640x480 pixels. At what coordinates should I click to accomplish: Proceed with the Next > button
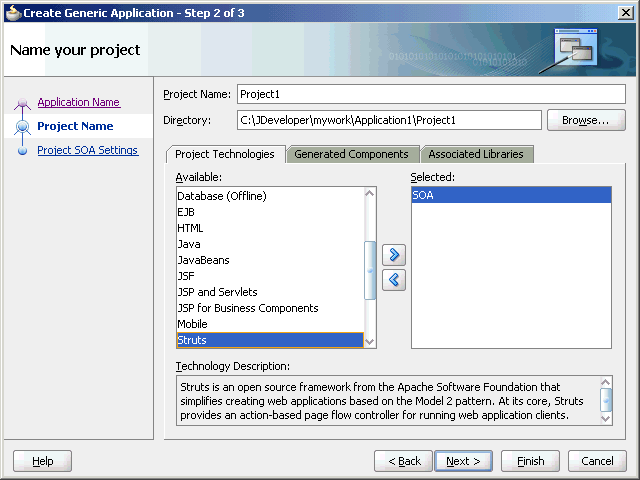pyautogui.click(x=463, y=461)
